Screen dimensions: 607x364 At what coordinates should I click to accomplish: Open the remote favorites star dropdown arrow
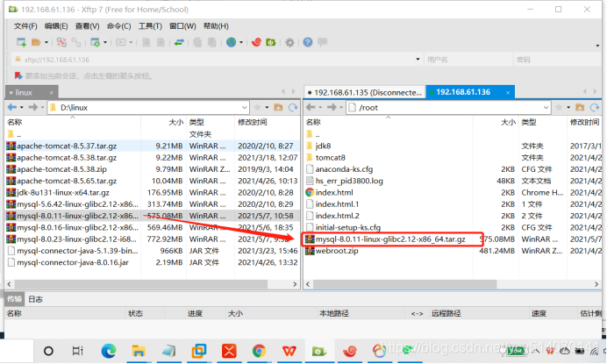568,107
